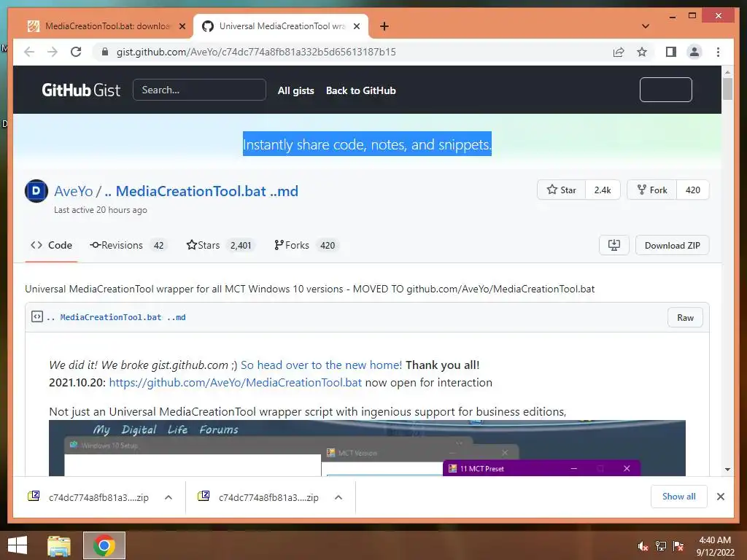
Task: Bookmark this page with the star icon
Action: click(x=642, y=52)
